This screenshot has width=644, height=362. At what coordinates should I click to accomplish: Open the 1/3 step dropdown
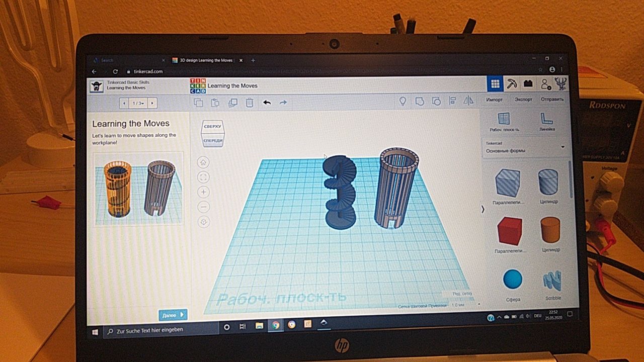click(x=138, y=103)
